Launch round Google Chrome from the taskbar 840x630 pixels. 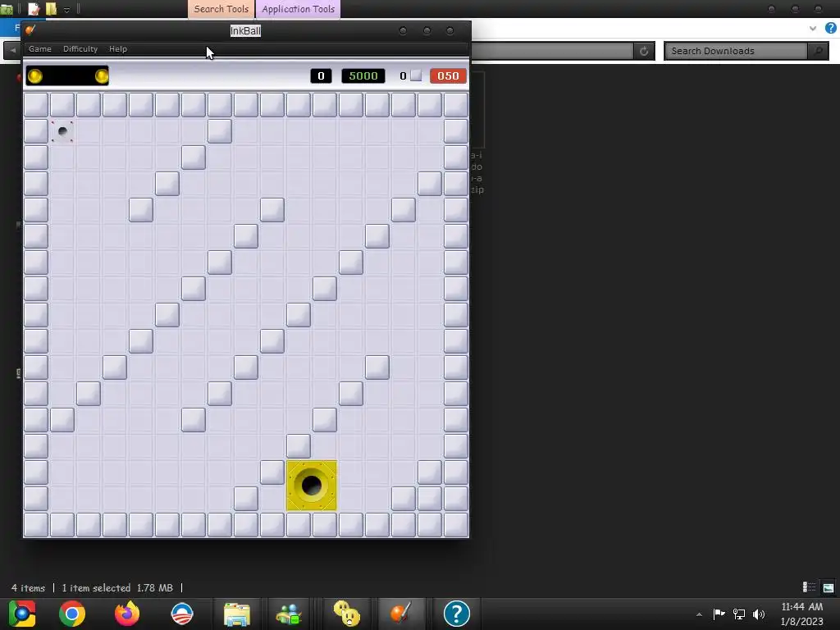(x=72, y=614)
